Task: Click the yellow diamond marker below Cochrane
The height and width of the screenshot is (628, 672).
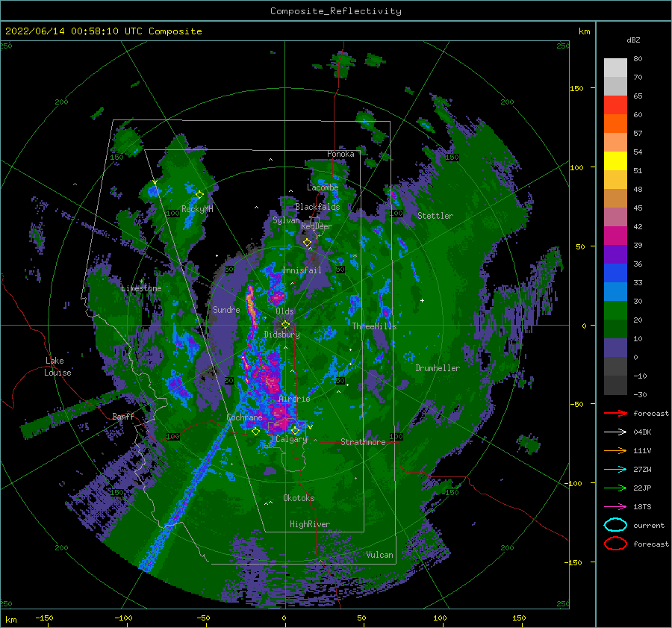Action: [255, 432]
